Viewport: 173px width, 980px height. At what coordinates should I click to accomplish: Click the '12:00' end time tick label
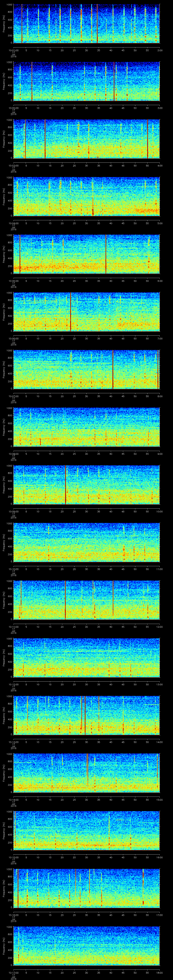160,627
